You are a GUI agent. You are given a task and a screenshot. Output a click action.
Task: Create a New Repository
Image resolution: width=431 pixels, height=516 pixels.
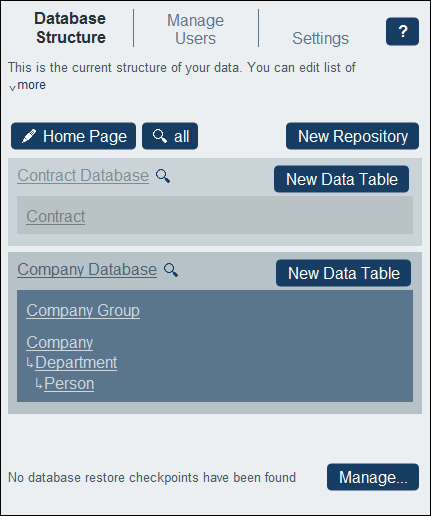point(352,136)
